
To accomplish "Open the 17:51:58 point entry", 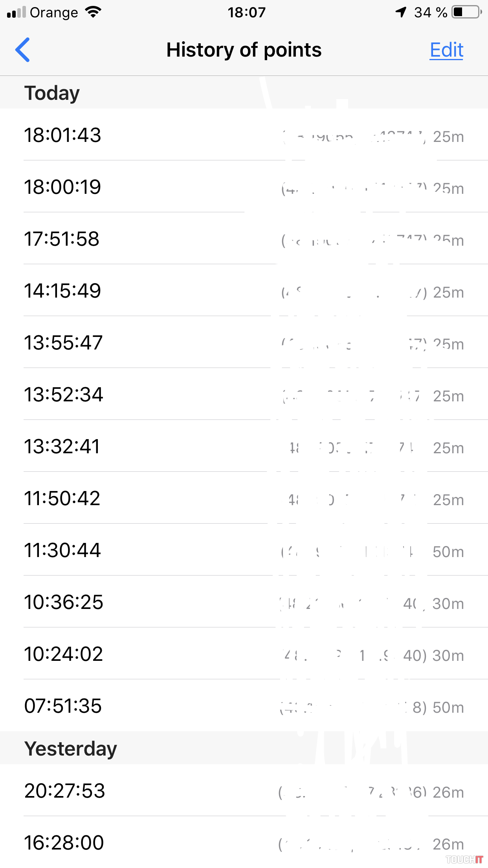I will (244, 239).
